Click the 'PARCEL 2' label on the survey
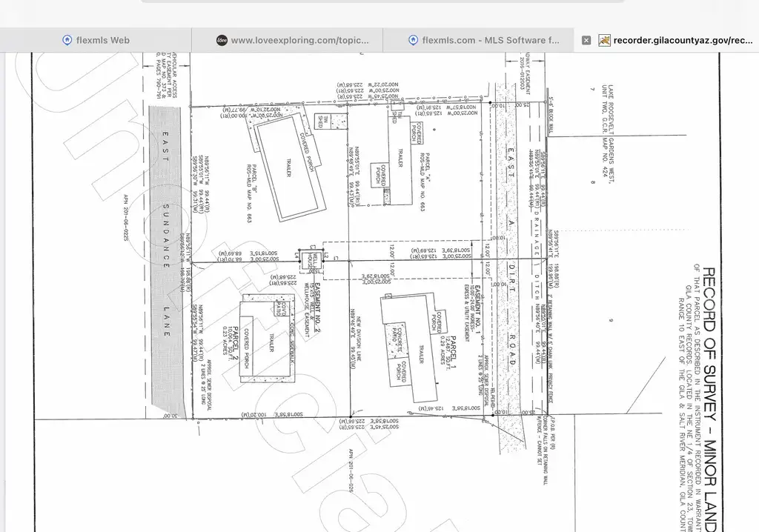 coord(236,343)
